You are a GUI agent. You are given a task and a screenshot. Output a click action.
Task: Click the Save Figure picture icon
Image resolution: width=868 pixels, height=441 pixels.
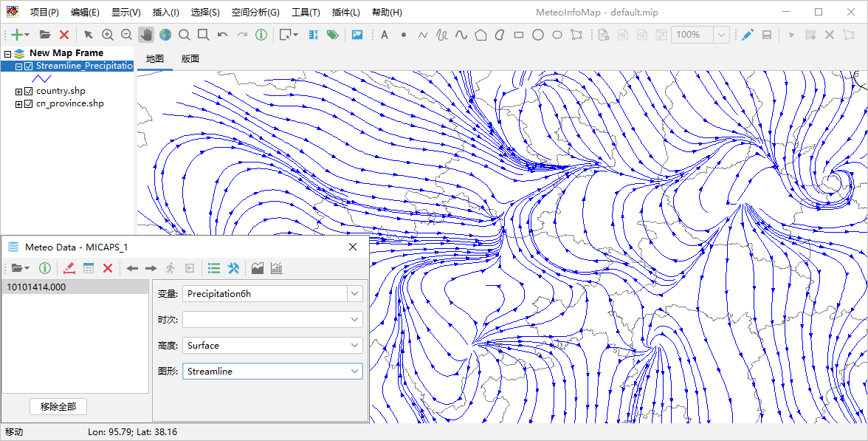[x=357, y=35]
